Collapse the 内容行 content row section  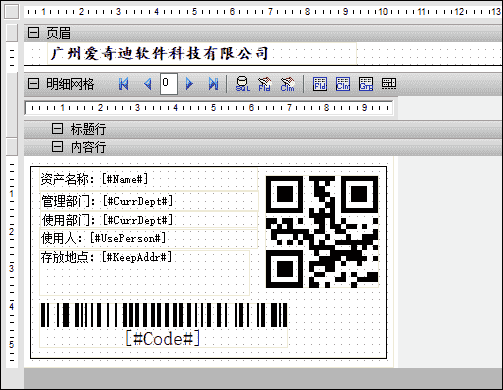pos(57,146)
